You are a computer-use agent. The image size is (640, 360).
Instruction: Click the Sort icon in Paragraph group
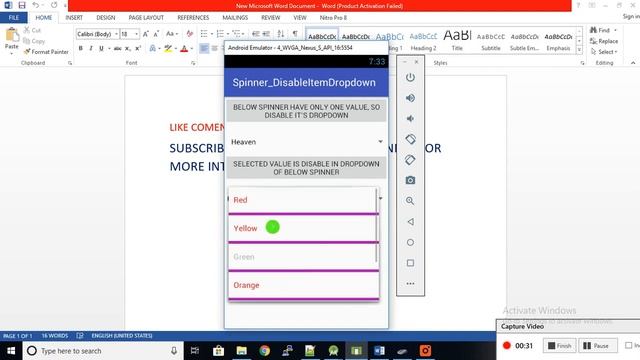[280, 34]
